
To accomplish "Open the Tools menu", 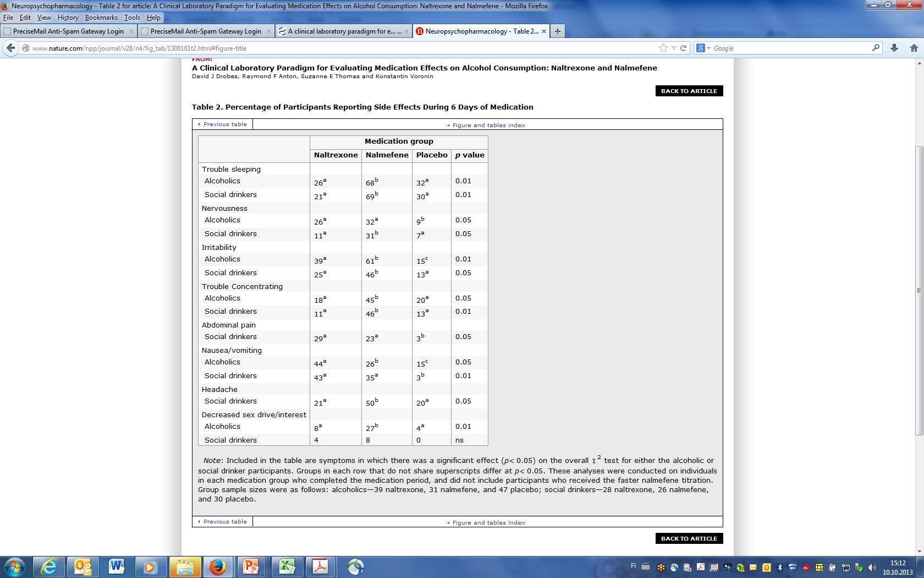I will [x=132, y=18].
